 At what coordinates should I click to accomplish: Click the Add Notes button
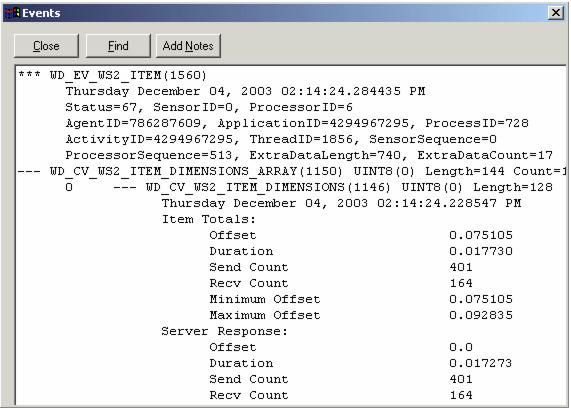point(188,46)
